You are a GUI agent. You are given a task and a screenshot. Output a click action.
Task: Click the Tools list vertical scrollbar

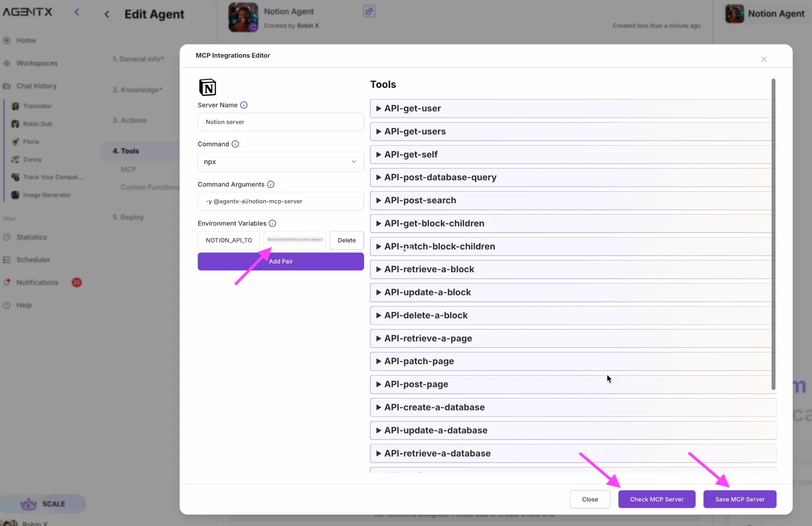tap(773, 234)
